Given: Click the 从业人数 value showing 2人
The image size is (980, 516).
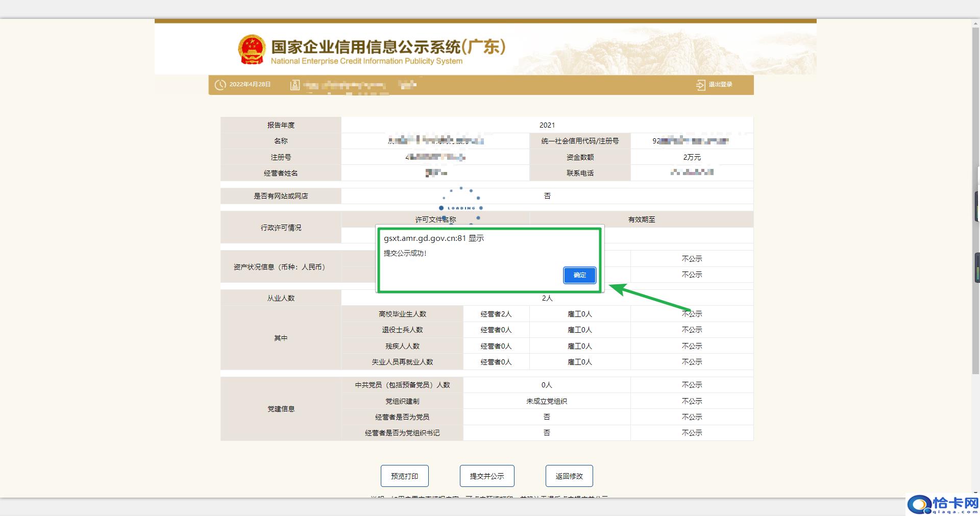Looking at the screenshot, I should click(x=547, y=298).
